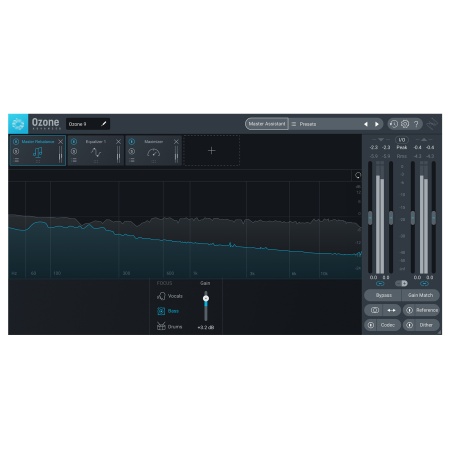The width and height of the screenshot is (450, 450).
Task: Click the Master Rebalance module gain mini slider
Action: pyautogui.click(x=60, y=154)
